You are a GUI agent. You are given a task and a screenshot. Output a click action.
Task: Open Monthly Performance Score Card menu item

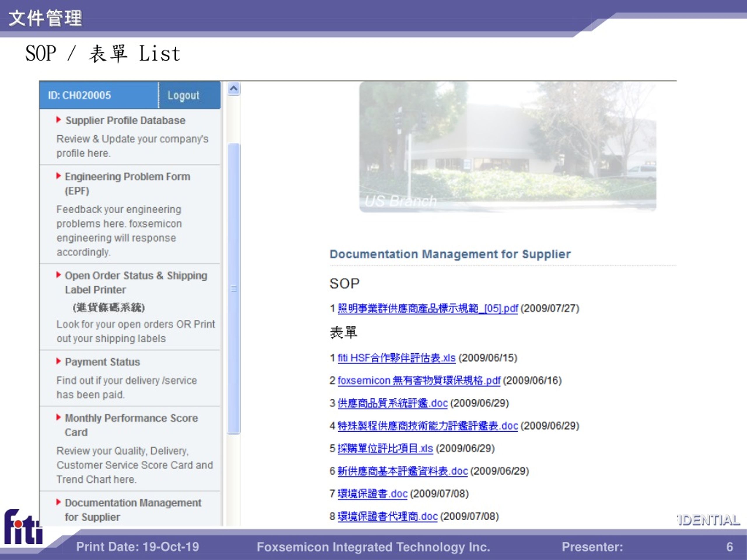coord(131,425)
